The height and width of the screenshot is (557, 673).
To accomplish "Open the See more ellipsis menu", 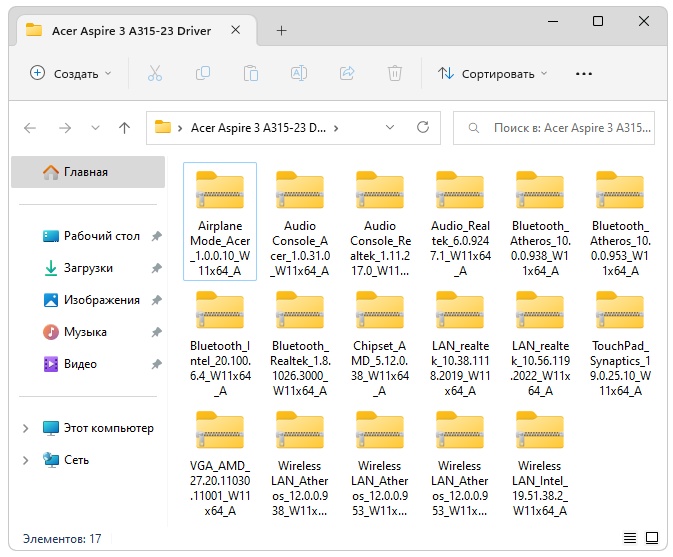I will (x=584, y=73).
